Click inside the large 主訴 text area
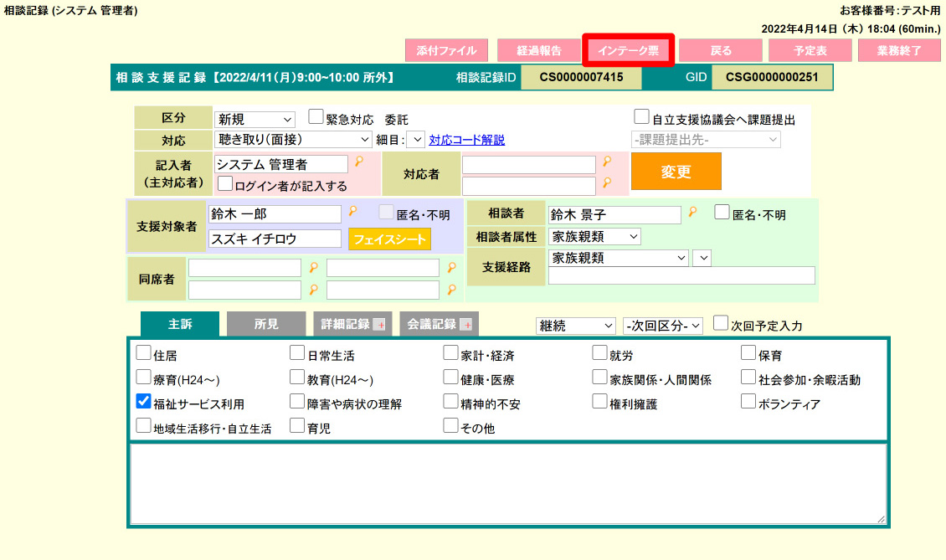 (x=506, y=486)
